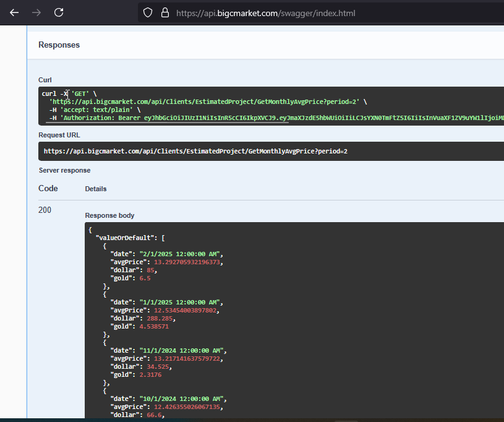The image size is (504, 422).
Task: Focus the address bar with the swagger URL
Action: [x=266, y=13]
